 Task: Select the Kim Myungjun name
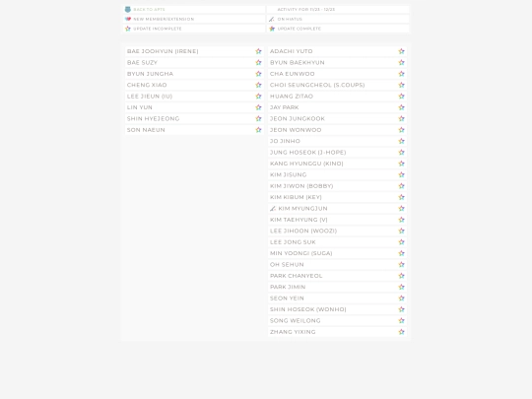tap(303, 208)
